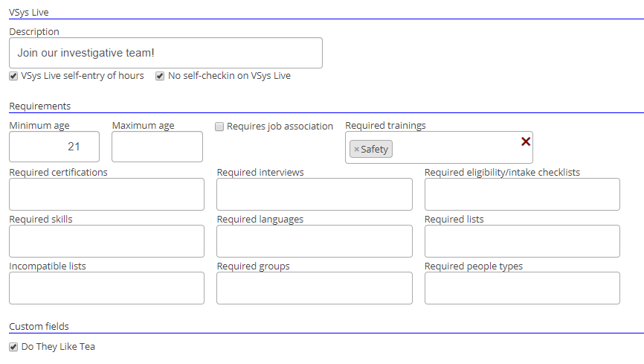Select the Safety tag in trainings
Viewport: 644px width, 364px height.
375,150
